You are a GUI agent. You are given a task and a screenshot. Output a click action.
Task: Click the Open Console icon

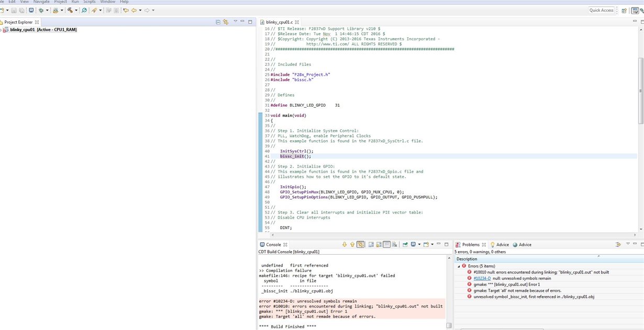coord(426,244)
